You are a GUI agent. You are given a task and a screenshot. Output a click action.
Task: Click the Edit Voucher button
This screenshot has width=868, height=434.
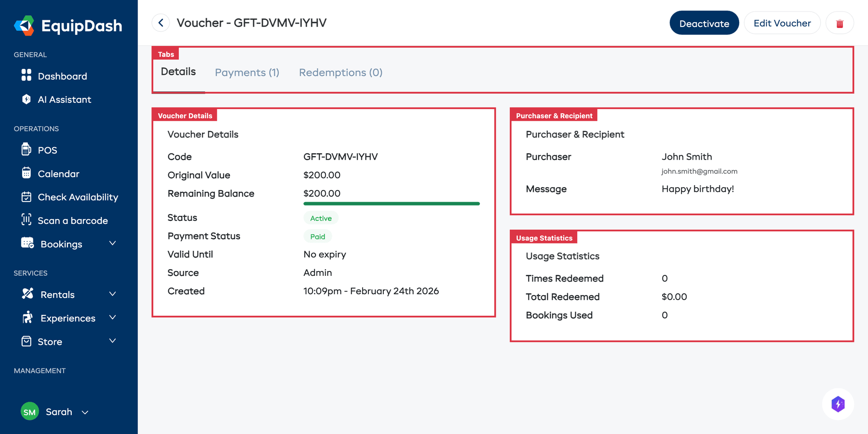(x=782, y=23)
